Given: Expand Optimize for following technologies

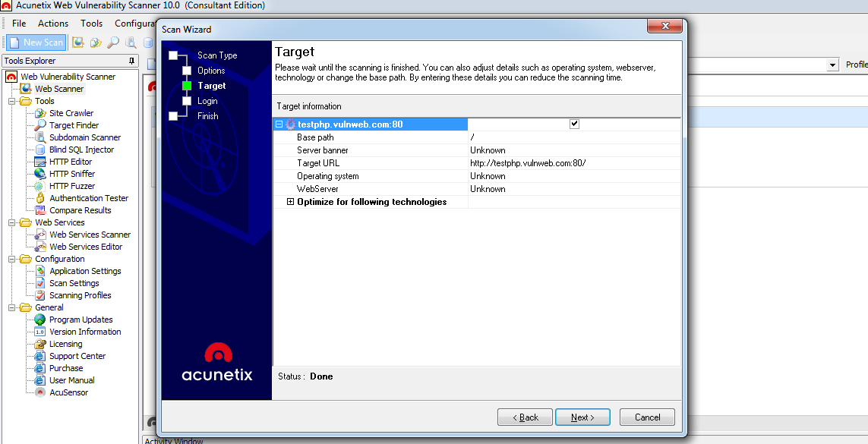Looking at the screenshot, I should click(x=292, y=202).
